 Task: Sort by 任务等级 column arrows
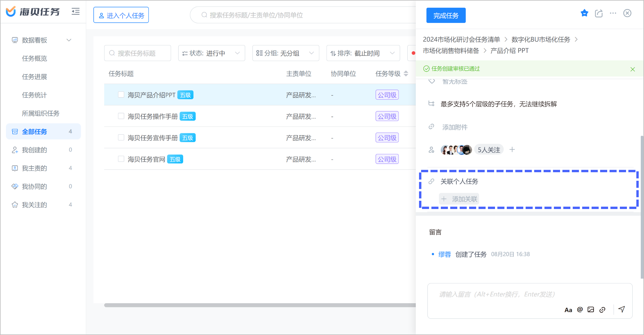click(406, 74)
